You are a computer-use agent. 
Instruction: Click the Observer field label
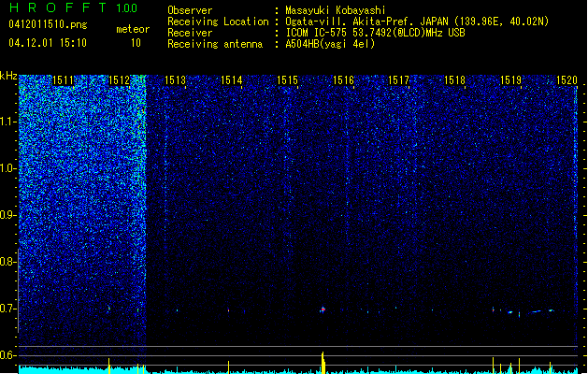point(190,10)
